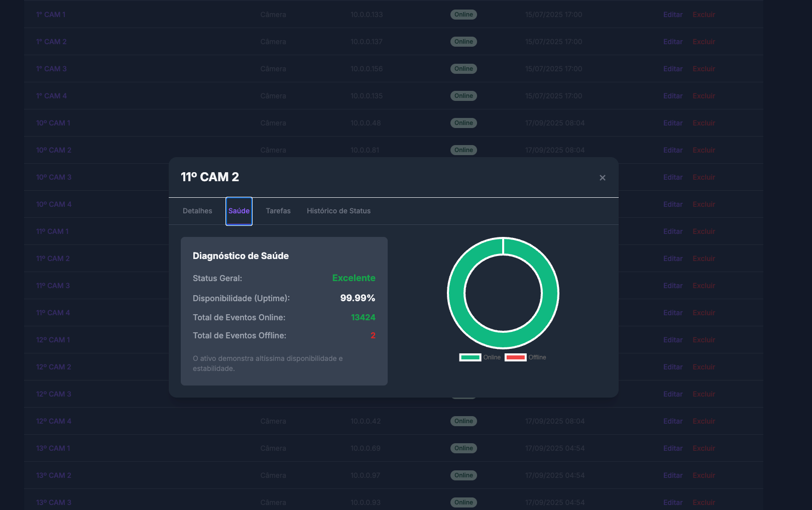Select the Histórico de Status tab
Image resolution: width=812 pixels, height=510 pixels.
coord(338,211)
